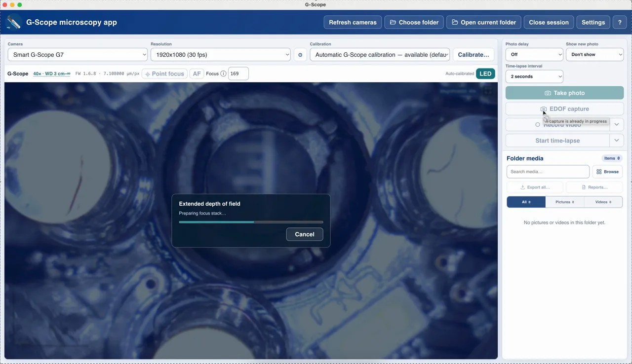This screenshot has width=632, height=364.
Task: Activate Point focus mode
Action: 164,74
